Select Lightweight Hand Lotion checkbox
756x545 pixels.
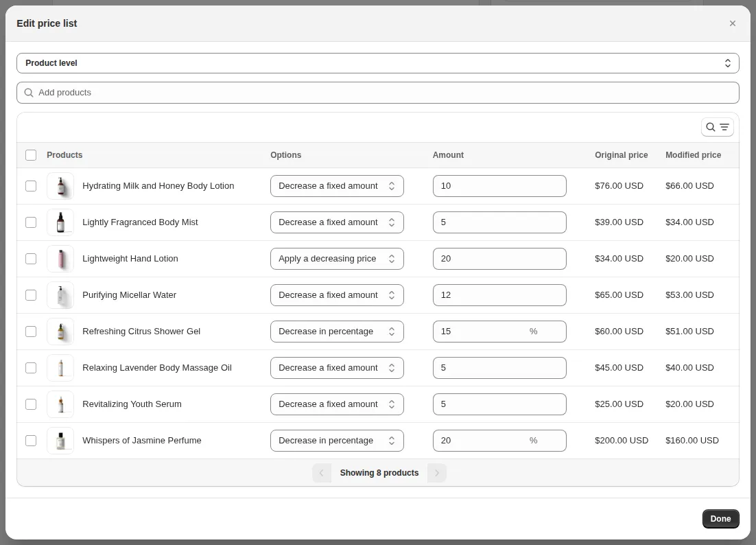pos(31,259)
